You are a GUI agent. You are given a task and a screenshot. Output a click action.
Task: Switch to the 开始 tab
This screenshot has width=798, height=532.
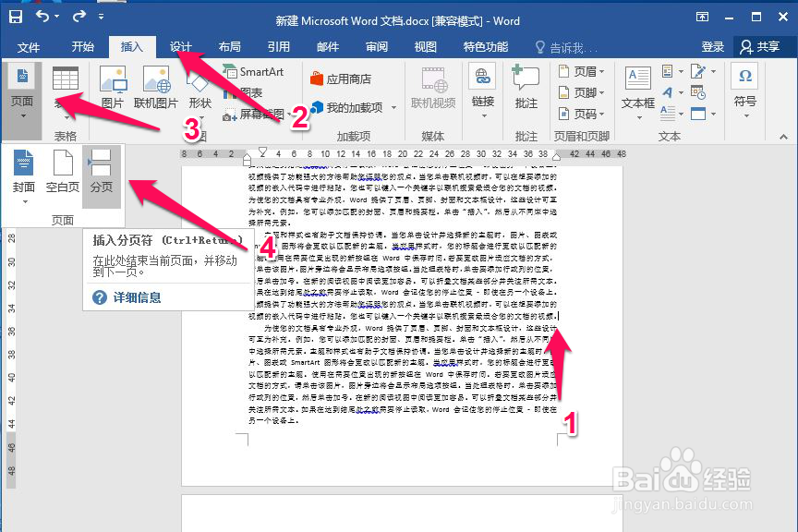coord(82,47)
